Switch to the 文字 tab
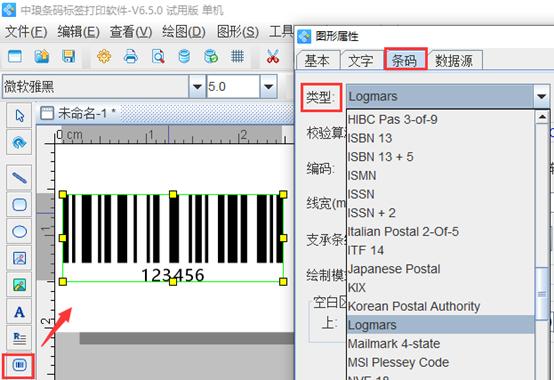This screenshot has width=554, height=380. coord(360,61)
